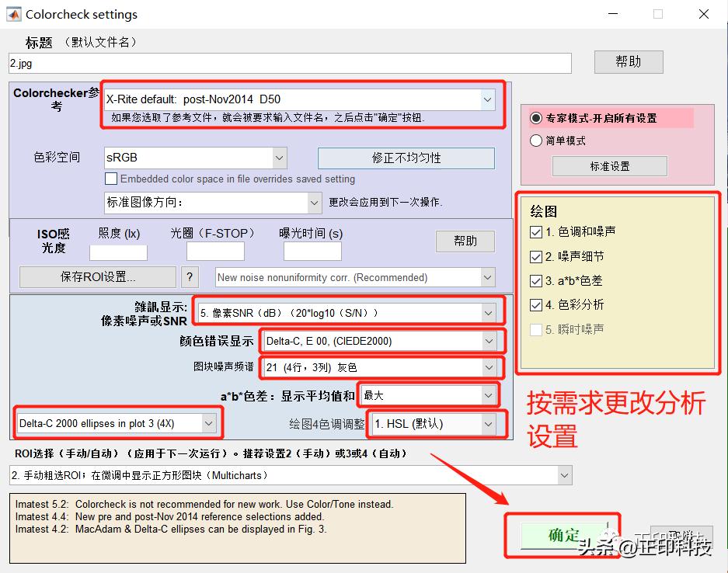Click 修正不均匀性 button
This screenshot has height=573, width=728.
click(406, 158)
